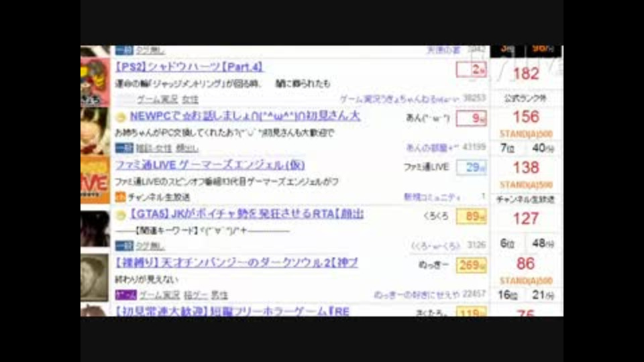644x362 pixels.
Task: Click the チャンネル生放送 label in side column
Action: pos(526,200)
